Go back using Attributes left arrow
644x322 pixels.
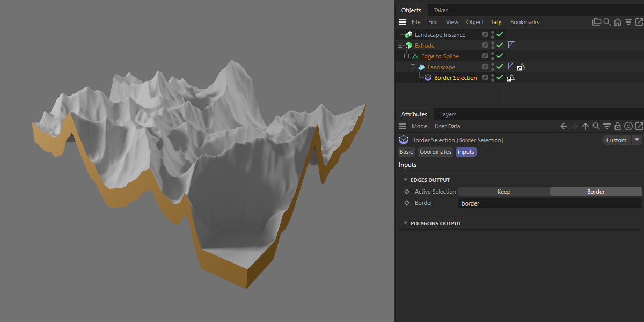(x=564, y=126)
